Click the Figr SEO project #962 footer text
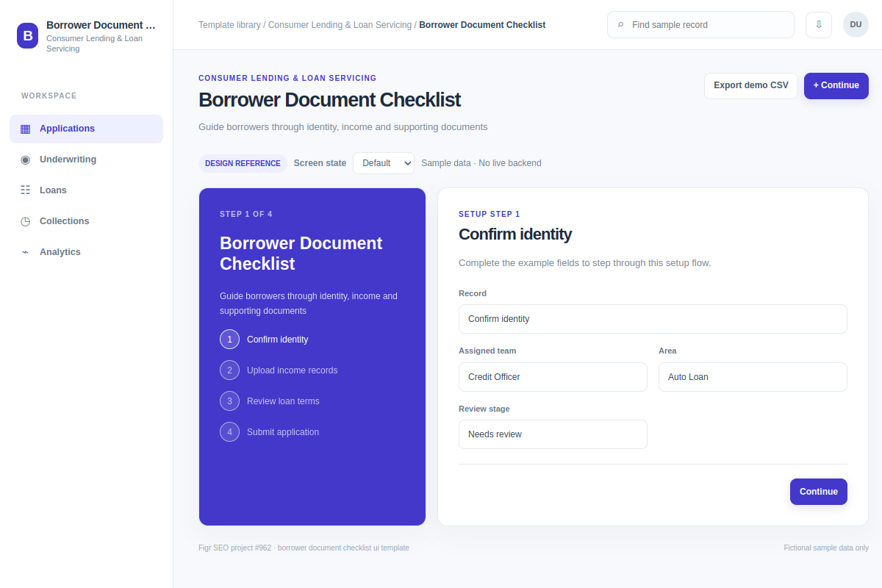The width and height of the screenshot is (882, 588). click(304, 548)
